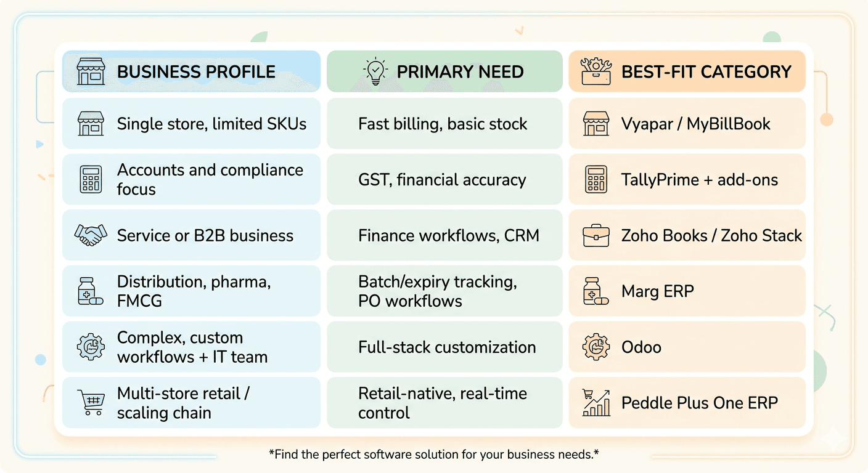
Task: Click the toolbox icon beside Best-Fit Category
Action: point(596,71)
